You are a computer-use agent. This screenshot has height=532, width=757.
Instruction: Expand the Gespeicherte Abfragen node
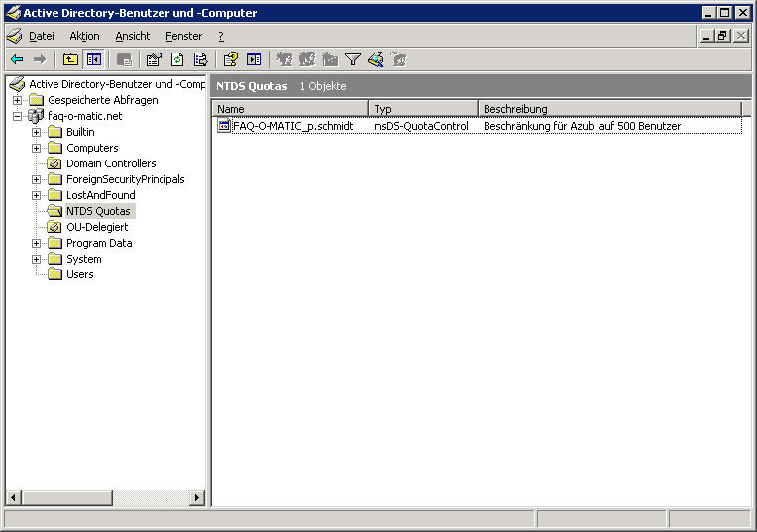coord(18,100)
